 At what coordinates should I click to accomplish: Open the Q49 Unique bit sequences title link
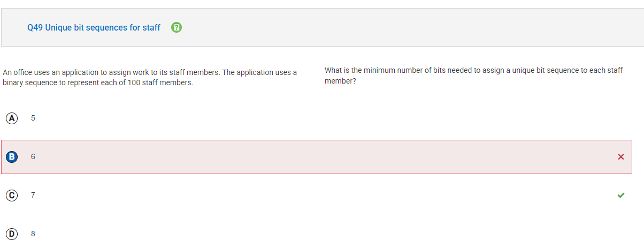[94, 27]
